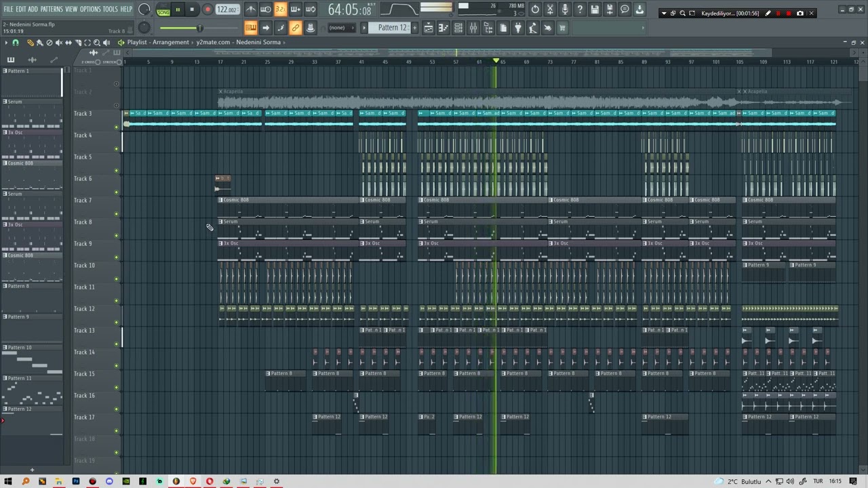Open the Playlist view icon
This screenshot has height=488, width=868.
point(429,28)
